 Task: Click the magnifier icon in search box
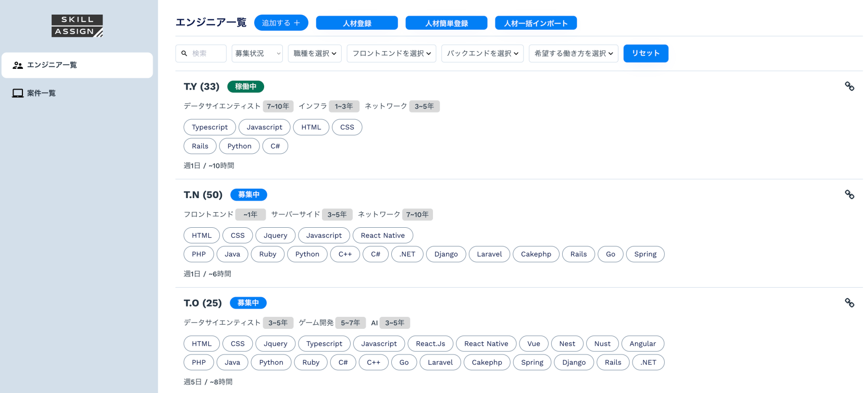[184, 54]
